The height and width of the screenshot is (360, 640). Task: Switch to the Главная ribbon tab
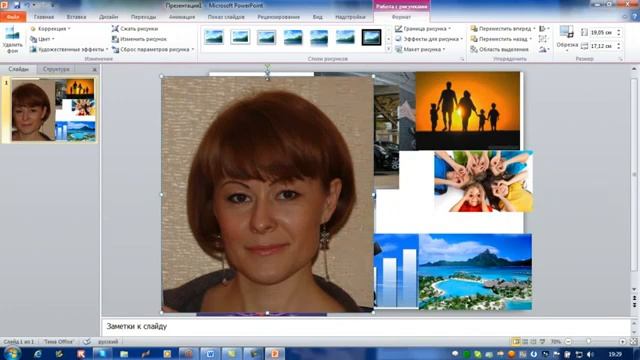pyautogui.click(x=44, y=17)
